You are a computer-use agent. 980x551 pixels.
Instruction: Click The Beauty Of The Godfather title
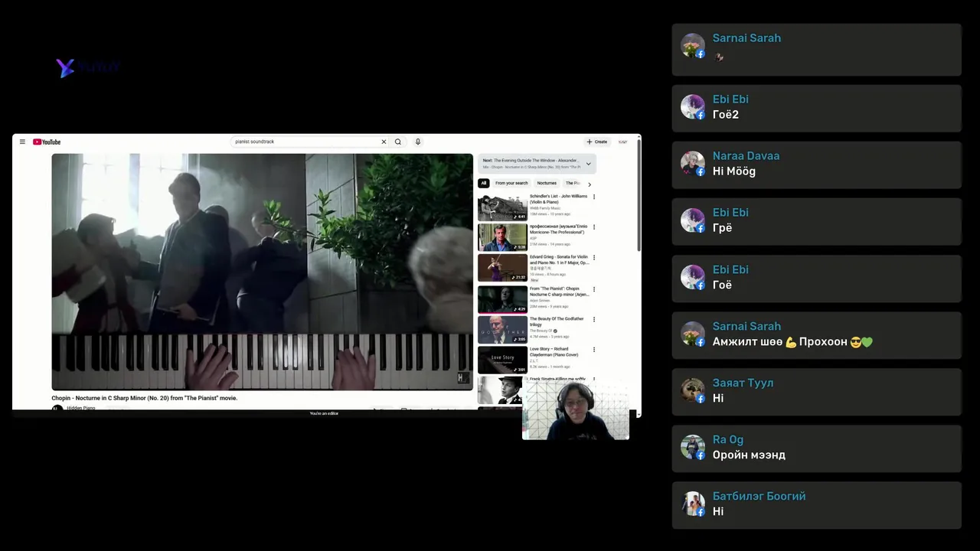pyautogui.click(x=557, y=321)
